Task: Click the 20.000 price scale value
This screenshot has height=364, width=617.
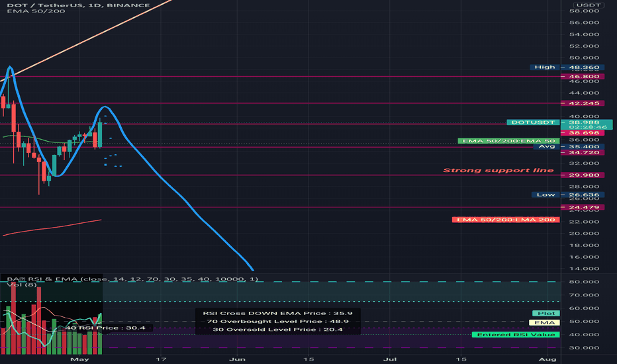Action: click(584, 234)
